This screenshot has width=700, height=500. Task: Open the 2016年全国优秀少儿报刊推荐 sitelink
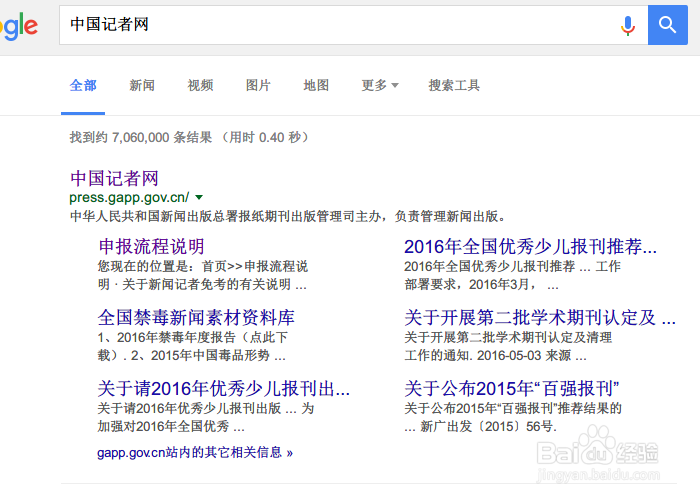[x=530, y=246]
